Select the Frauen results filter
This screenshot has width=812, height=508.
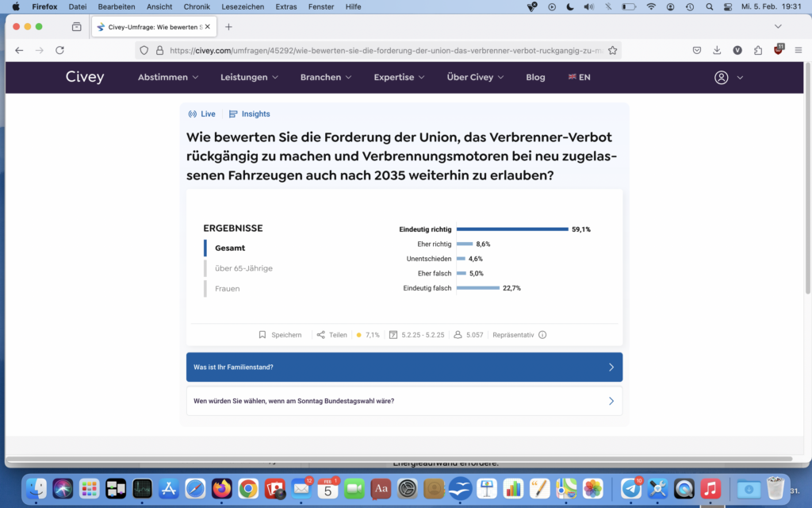[x=227, y=289]
